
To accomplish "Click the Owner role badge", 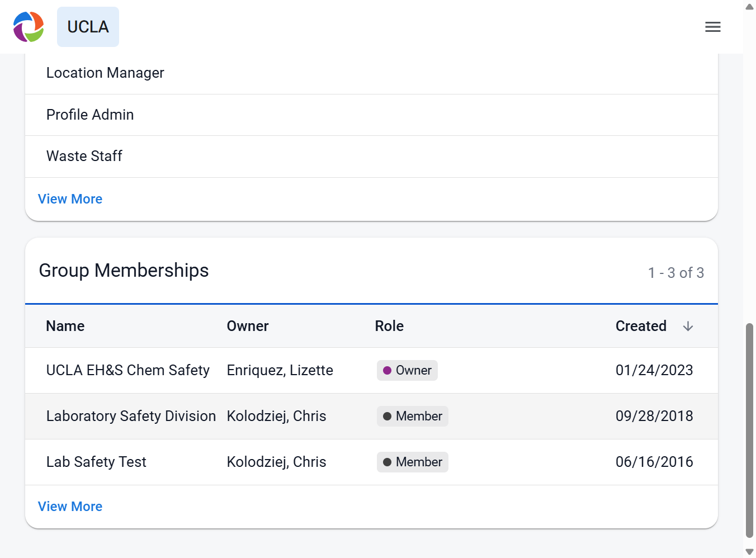I will click(407, 370).
